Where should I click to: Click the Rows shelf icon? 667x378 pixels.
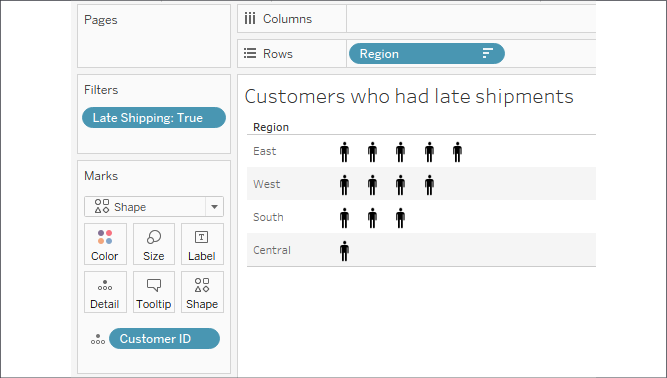click(250, 54)
